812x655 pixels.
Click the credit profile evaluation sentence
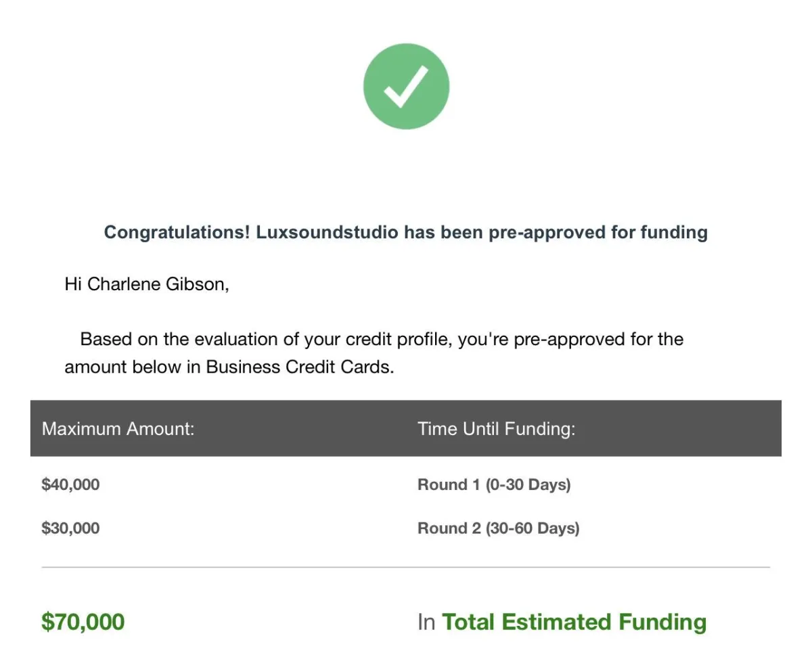(x=374, y=353)
